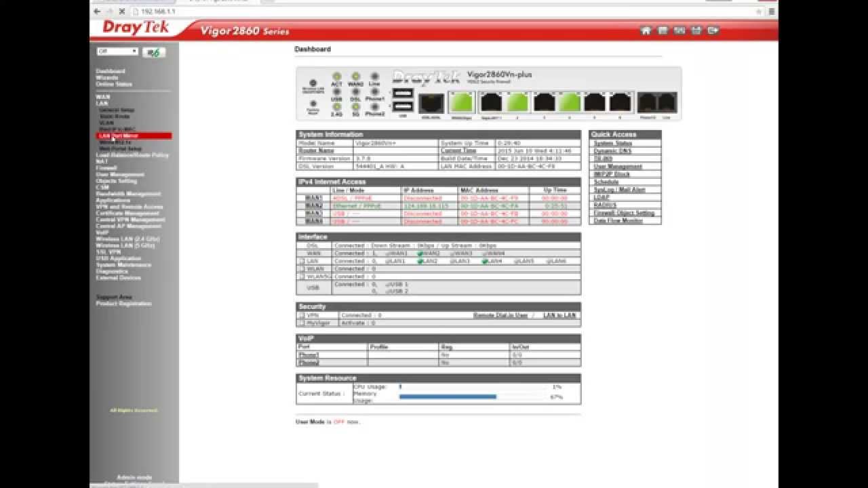Click the Line LED indicator

click(x=374, y=77)
